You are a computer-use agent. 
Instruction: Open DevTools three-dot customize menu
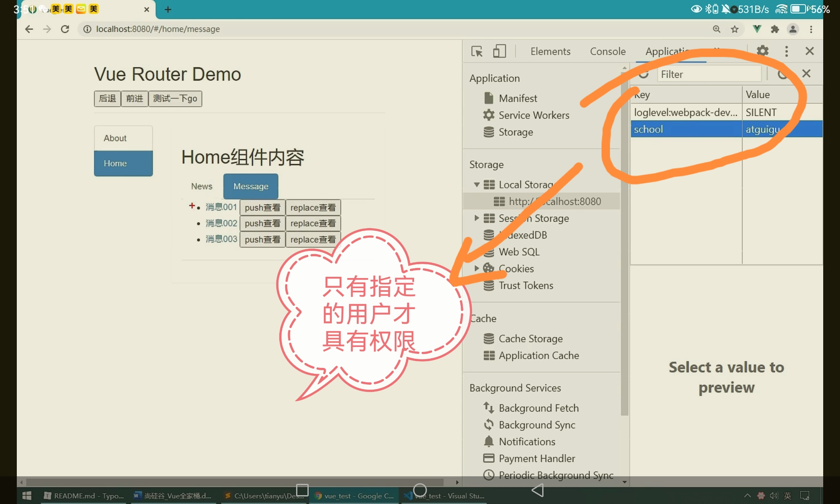786,51
